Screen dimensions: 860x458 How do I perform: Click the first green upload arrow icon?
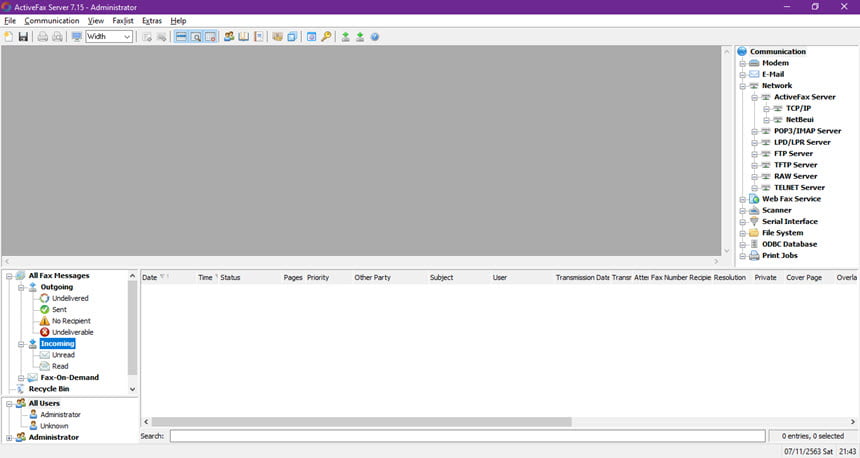pos(346,37)
